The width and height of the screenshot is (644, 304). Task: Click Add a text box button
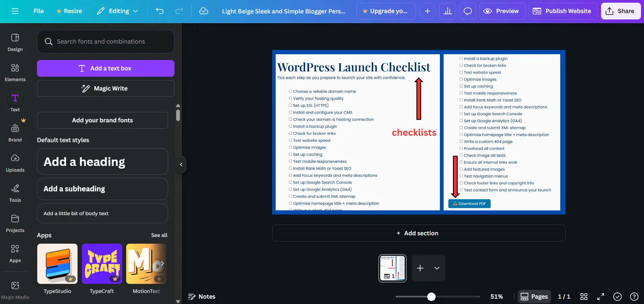click(106, 68)
